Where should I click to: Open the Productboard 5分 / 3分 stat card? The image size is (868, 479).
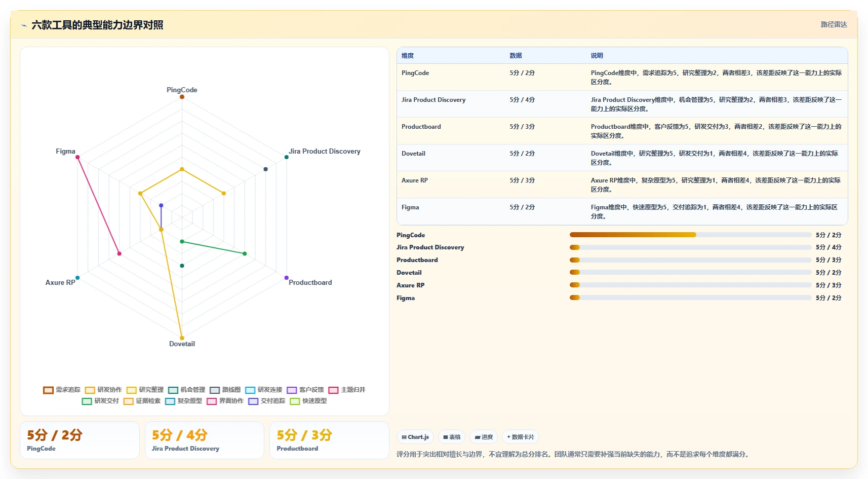(329, 440)
